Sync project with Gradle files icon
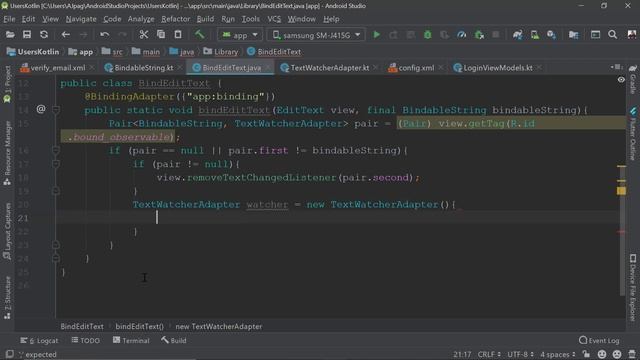 [517, 35]
